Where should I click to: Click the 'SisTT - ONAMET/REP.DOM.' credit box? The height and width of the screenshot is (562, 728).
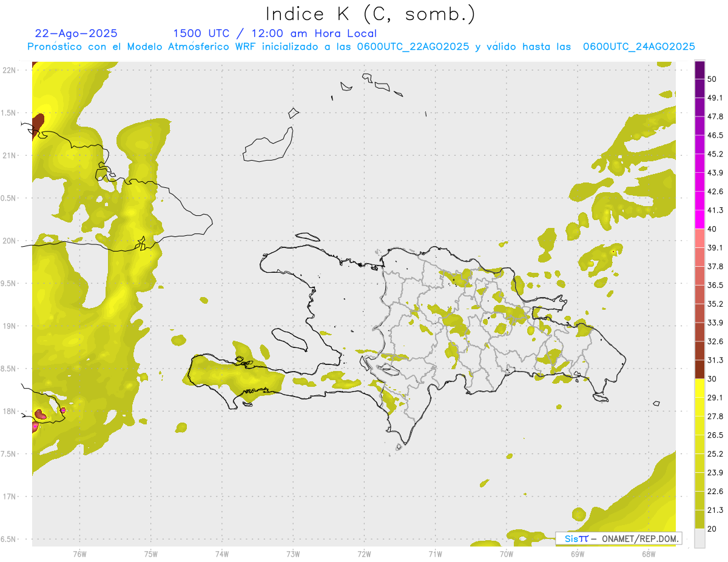619,538
